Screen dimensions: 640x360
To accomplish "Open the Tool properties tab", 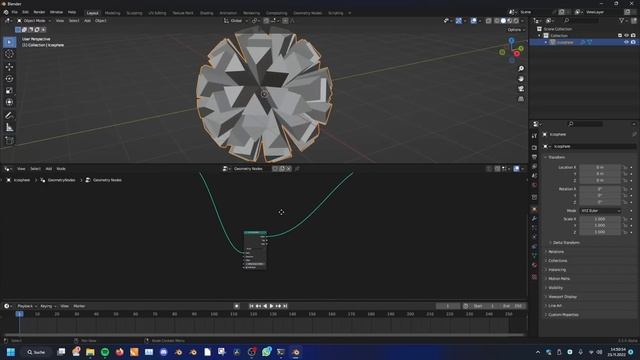I will click(x=534, y=136).
